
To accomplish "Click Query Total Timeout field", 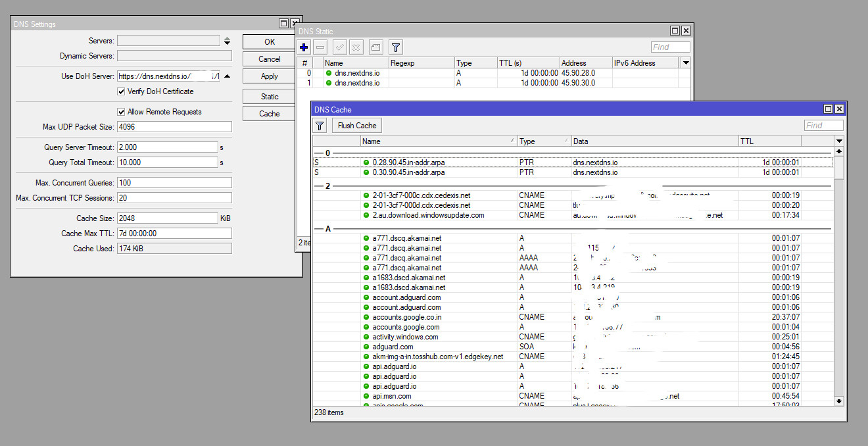I will click(x=167, y=162).
